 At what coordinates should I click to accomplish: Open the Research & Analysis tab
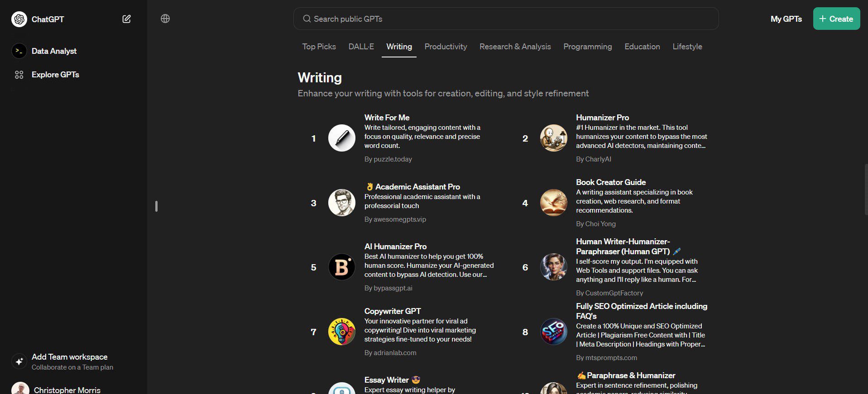click(515, 47)
